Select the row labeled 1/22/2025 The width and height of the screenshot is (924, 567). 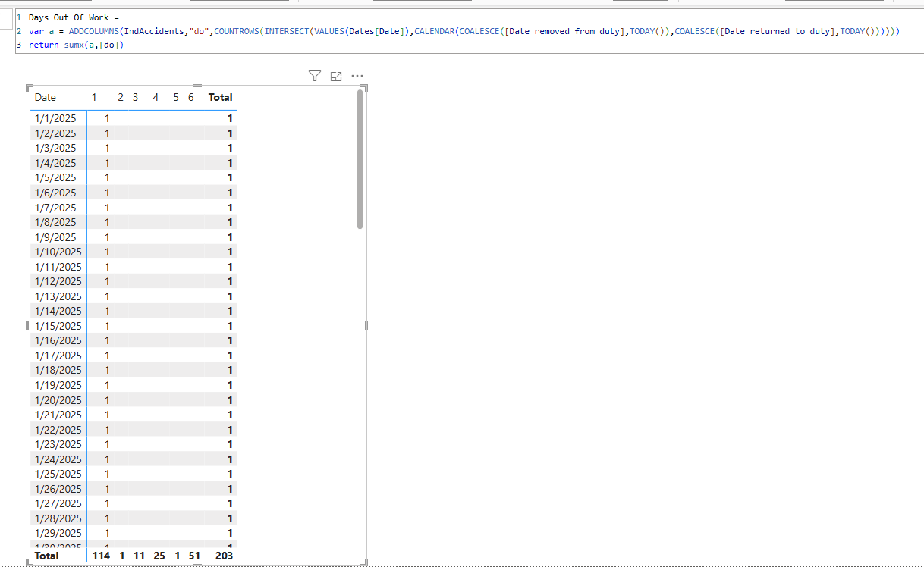pyautogui.click(x=134, y=430)
